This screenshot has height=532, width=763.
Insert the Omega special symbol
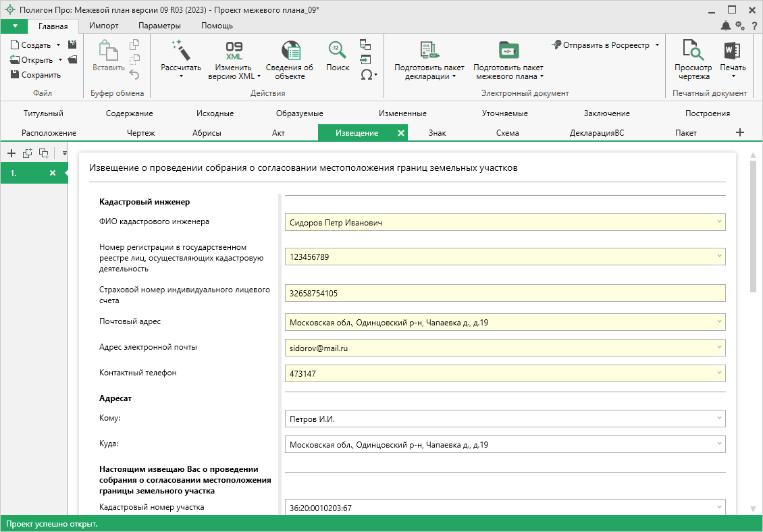pyautogui.click(x=367, y=74)
